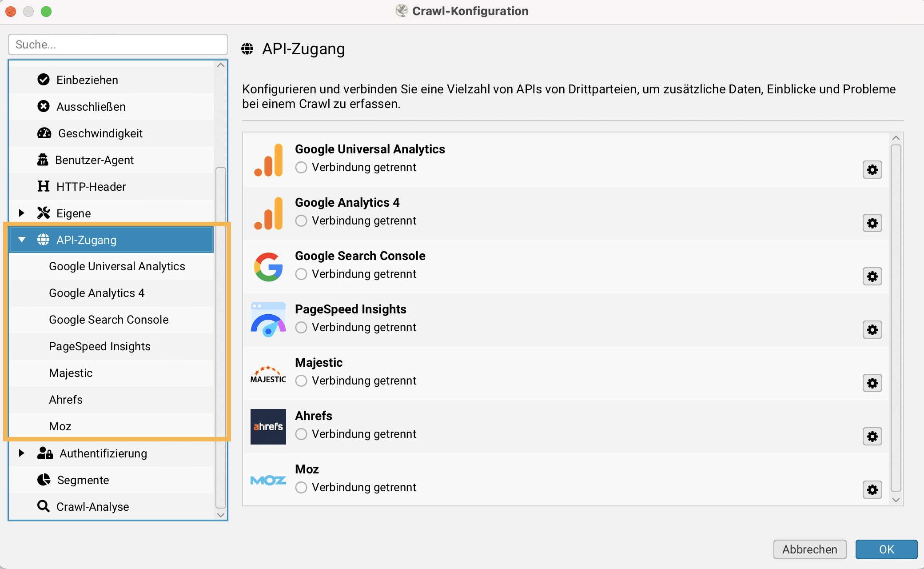Open settings gear for Majestic
The image size is (924, 569).
872,383
